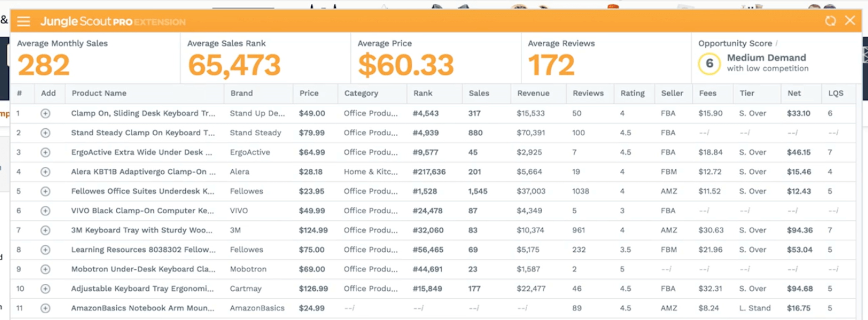Select the Mobotron brand cell
The image size is (868, 320).
click(248, 269)
